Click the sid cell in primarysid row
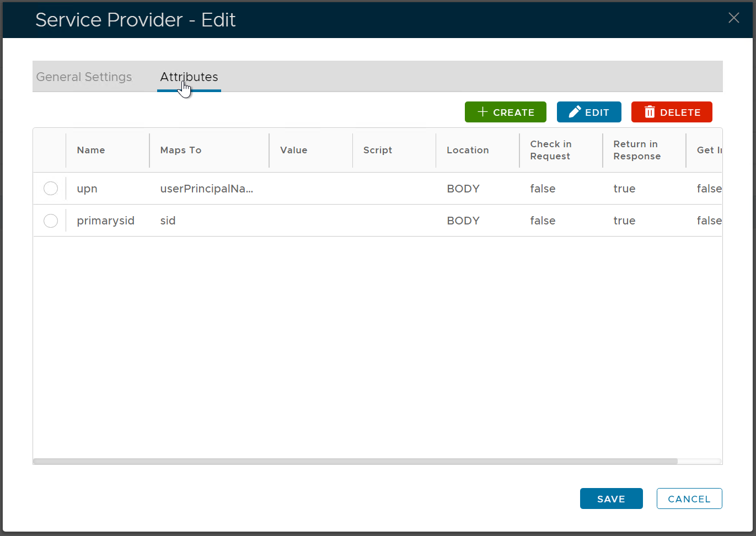The height and width of the screenshot is (536, 756). (168, 221)
